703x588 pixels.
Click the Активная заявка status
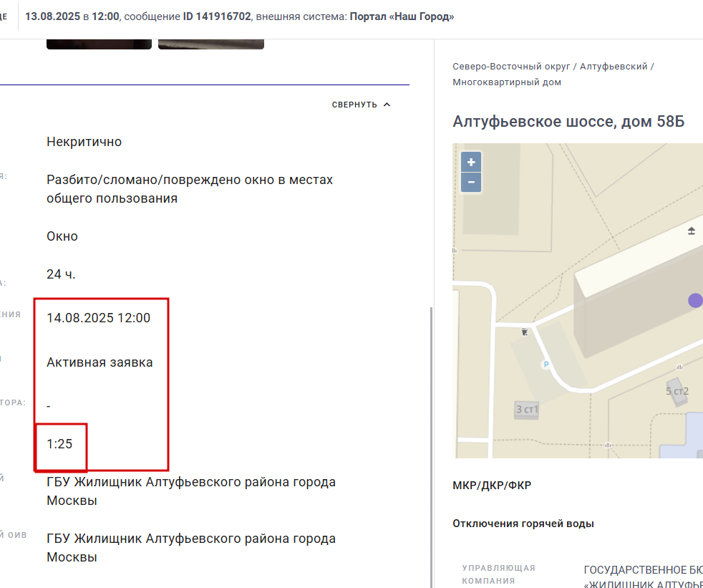(x=100, y=362)
